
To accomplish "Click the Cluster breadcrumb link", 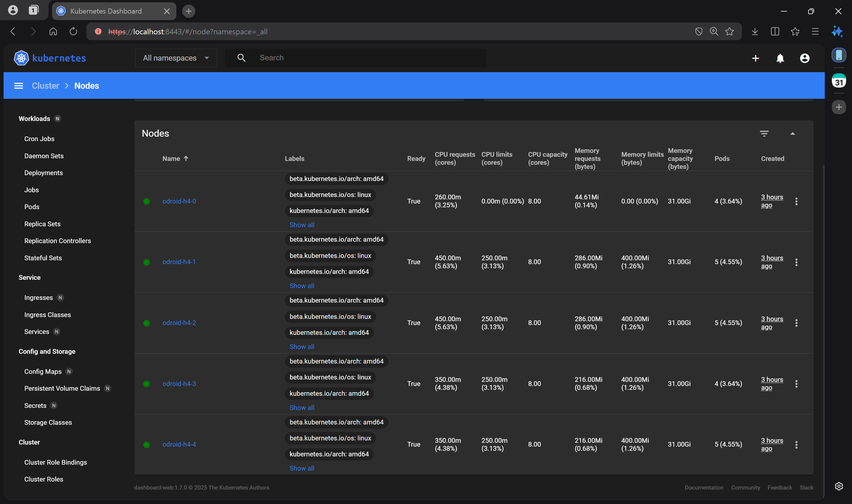I will tap(45, 86).
